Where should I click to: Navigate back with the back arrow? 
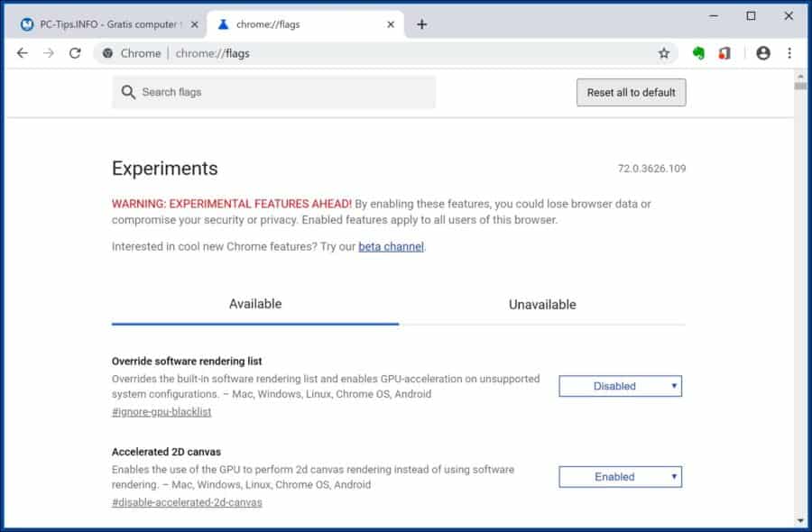tap(22, 53)
